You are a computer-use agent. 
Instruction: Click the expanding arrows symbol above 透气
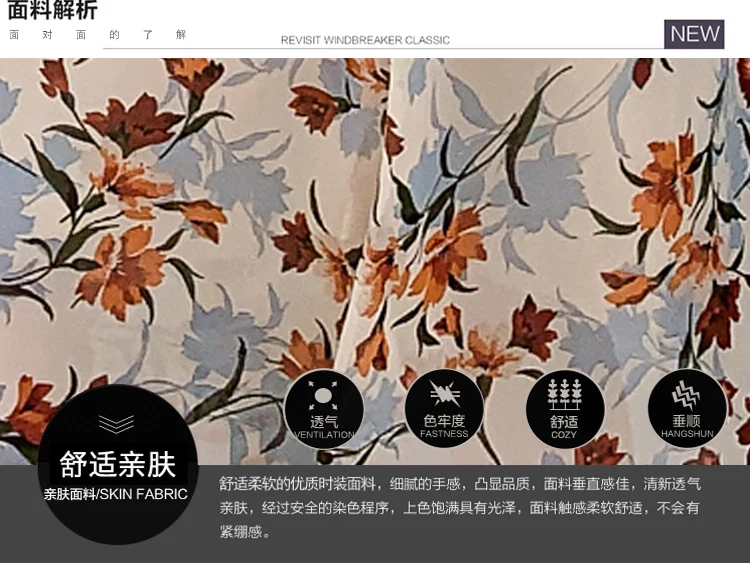click(323, 396)
